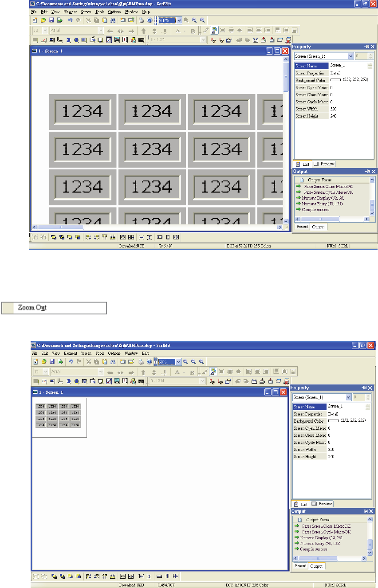Click Help question icon in the 300% zoom window
This screenshot has width=378, height=588.
(150, 20)
